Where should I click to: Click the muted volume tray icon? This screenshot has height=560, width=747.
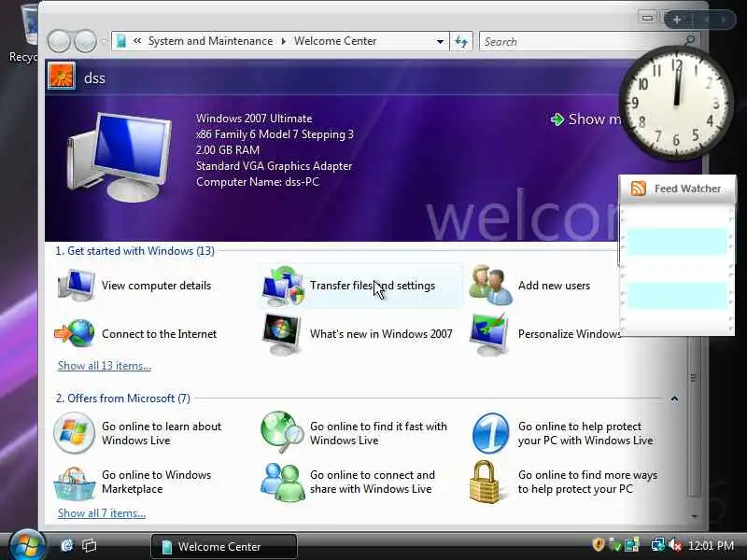675,545
